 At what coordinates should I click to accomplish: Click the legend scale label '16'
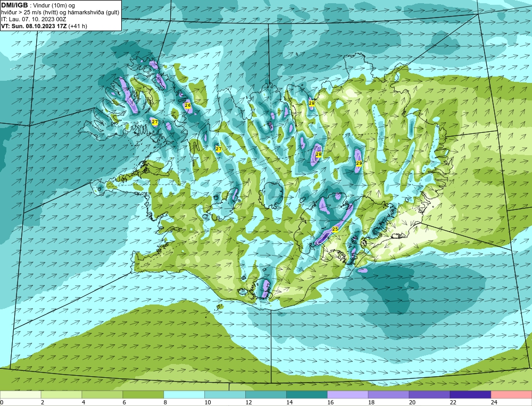pyautogui.click(x=330, y=402)
